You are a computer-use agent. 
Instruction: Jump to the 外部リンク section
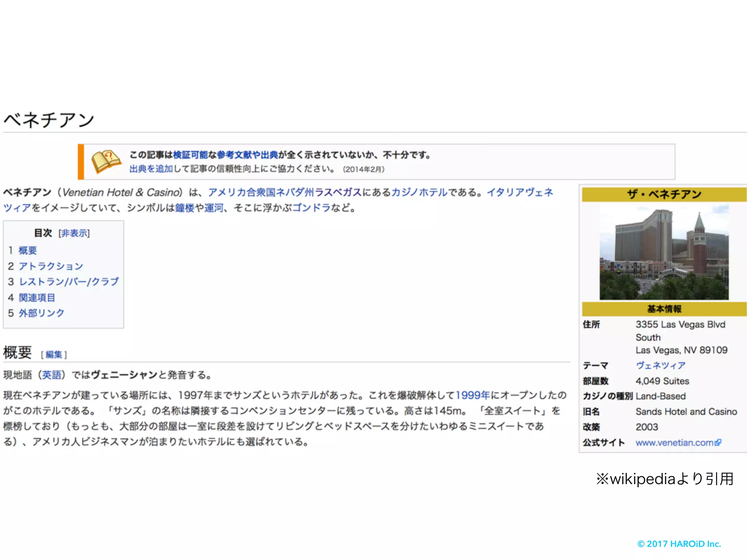click(x=41, y=313)
